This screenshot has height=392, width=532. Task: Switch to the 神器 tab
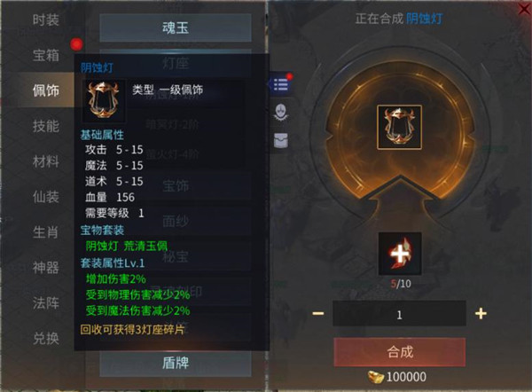(46, 268)
